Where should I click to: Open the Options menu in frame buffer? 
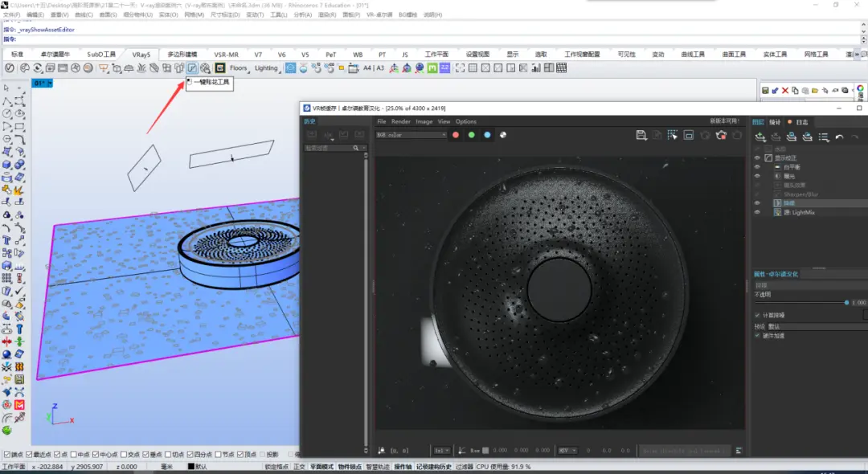pyautogui.click(x=465, y=121)
